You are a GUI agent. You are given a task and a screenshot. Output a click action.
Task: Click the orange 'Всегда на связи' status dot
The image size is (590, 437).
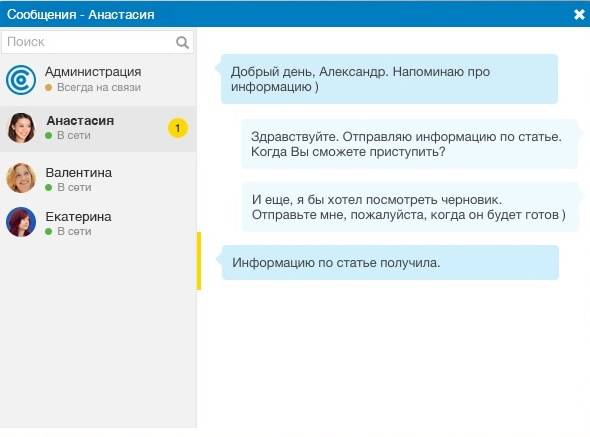pos(49,88)
